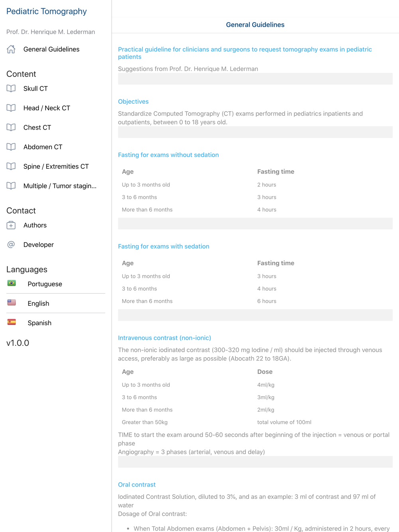Click the Pediatric Tomography app title
This screenshot has width=399, height=532.
pos(46,12)
